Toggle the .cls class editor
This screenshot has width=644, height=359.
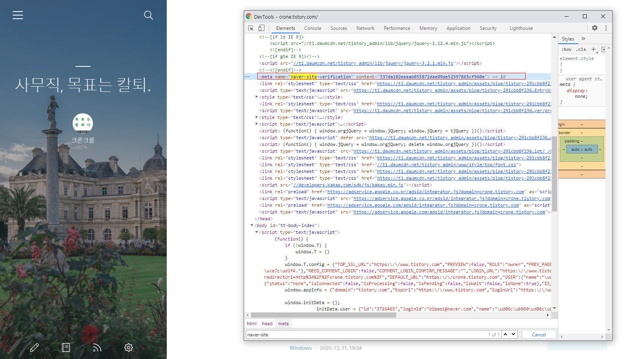(581, 50)
